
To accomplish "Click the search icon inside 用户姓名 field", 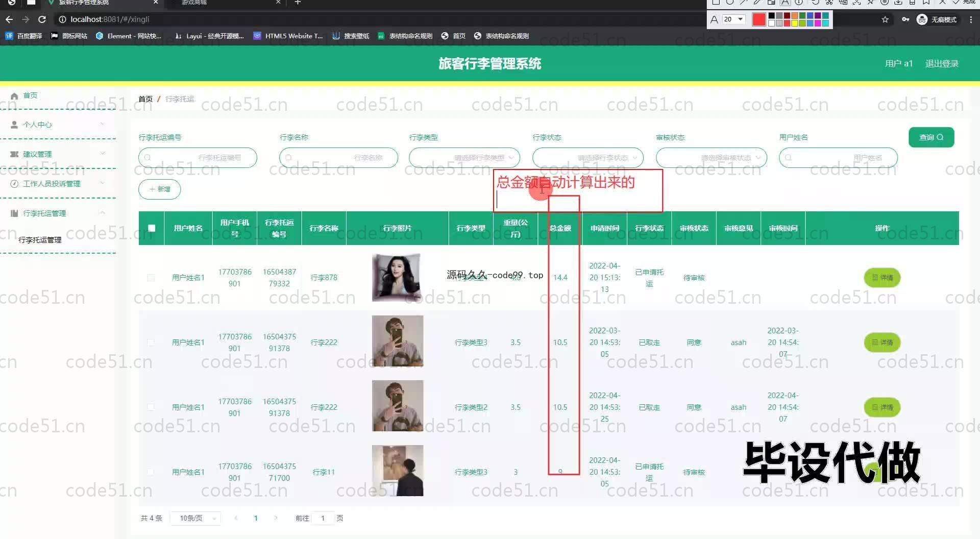I will (x=788, y=158).
